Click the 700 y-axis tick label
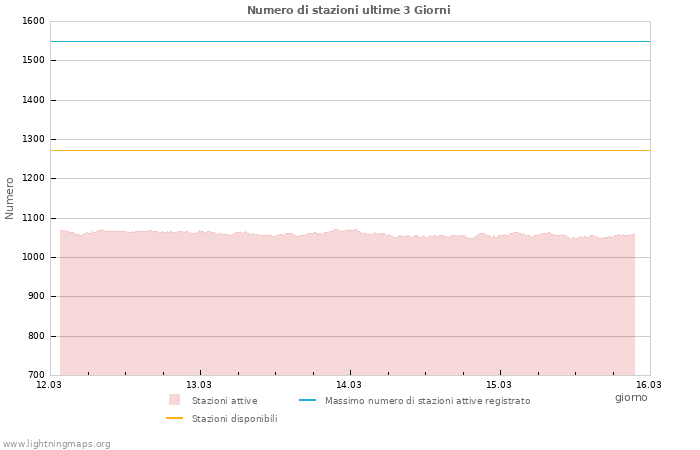The width and height of the screenshot is (700, 450). point(36,375)
